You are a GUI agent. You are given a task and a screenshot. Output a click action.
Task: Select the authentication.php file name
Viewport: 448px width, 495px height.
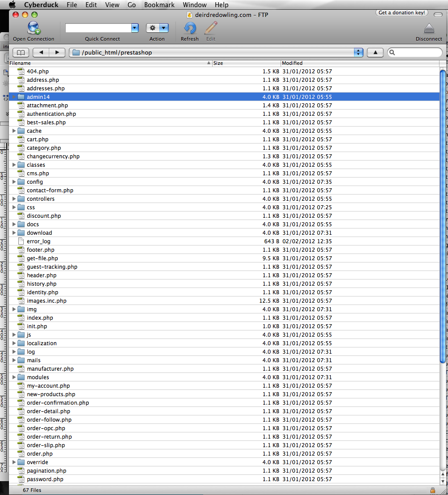[51, 114]
